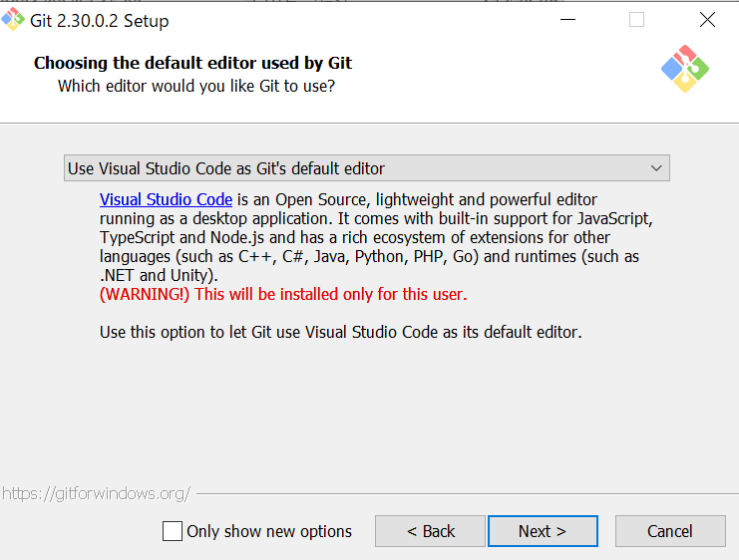Click the 'Choosing the default editor' heading
Image resolution: width=739 pixels, height=560 pixels.
point(192,63)
